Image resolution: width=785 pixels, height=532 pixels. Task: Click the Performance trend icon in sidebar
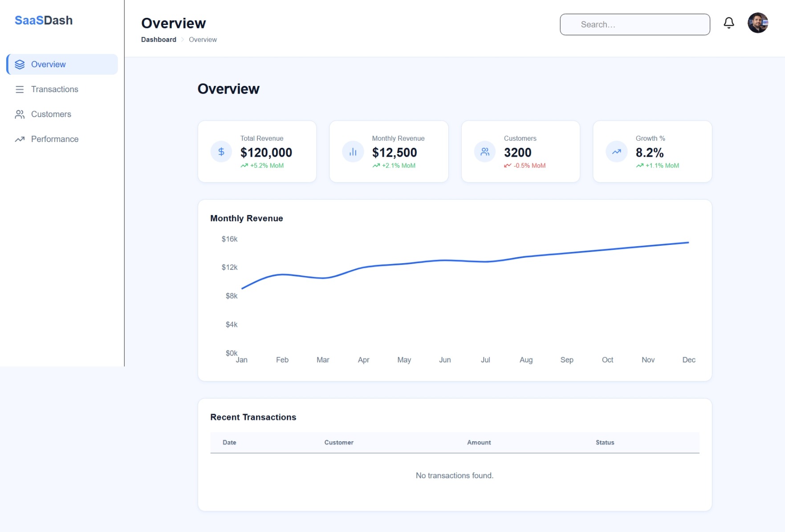coord(20,139)
